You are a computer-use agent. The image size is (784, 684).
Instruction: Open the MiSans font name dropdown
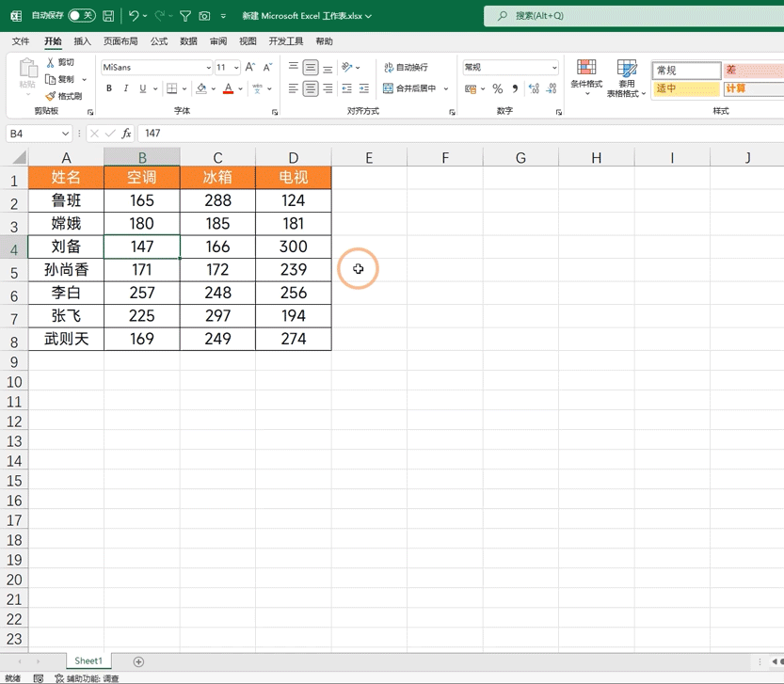209,68
